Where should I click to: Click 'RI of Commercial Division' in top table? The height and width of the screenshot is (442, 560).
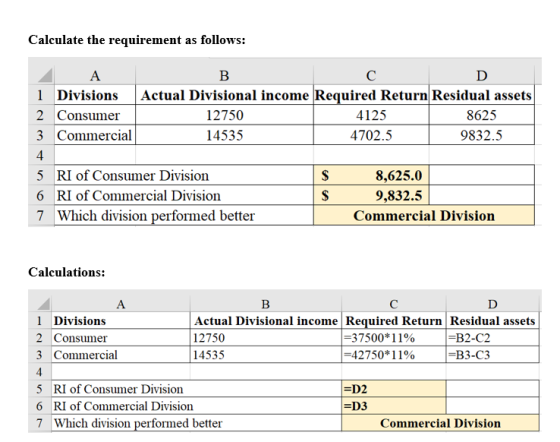[139, 195]
